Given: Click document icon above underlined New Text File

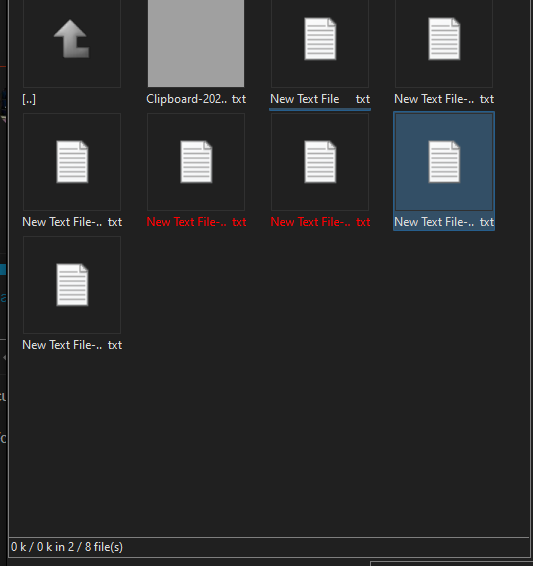Looking at the screenshot, I should [320, 39].
